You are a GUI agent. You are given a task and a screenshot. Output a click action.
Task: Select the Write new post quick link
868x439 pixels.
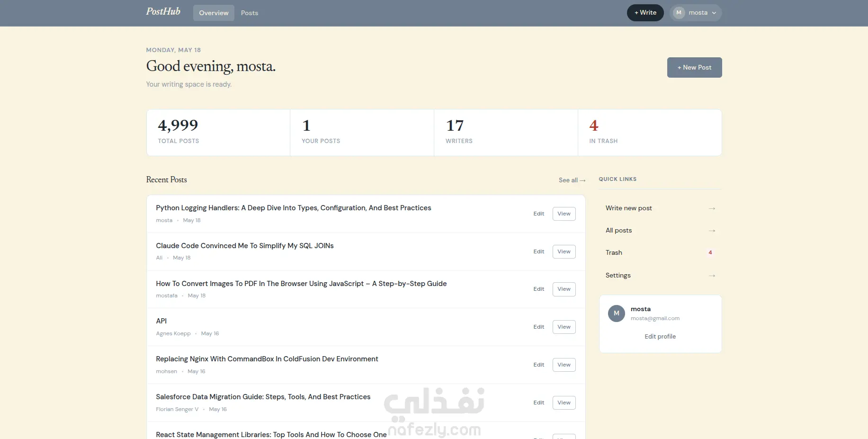[x=660, y=208]
